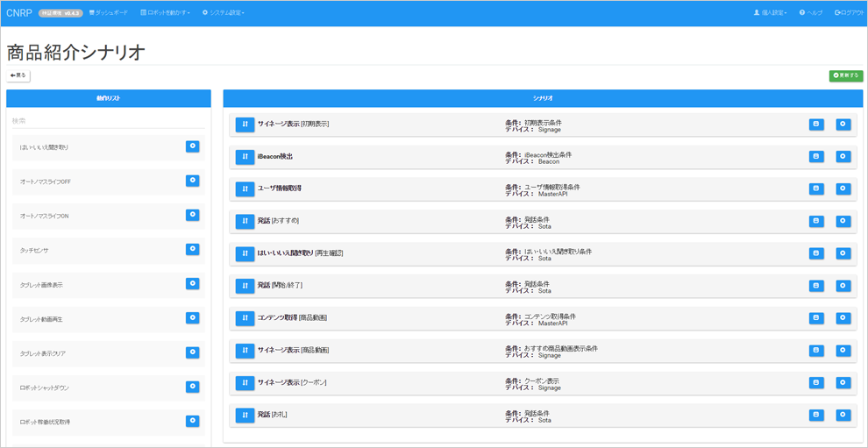The height and width of the screenshot is (448, 868).
Task: Click the reorder handle on the iBeacon検出 row
Action: click(x=245, y=157)
